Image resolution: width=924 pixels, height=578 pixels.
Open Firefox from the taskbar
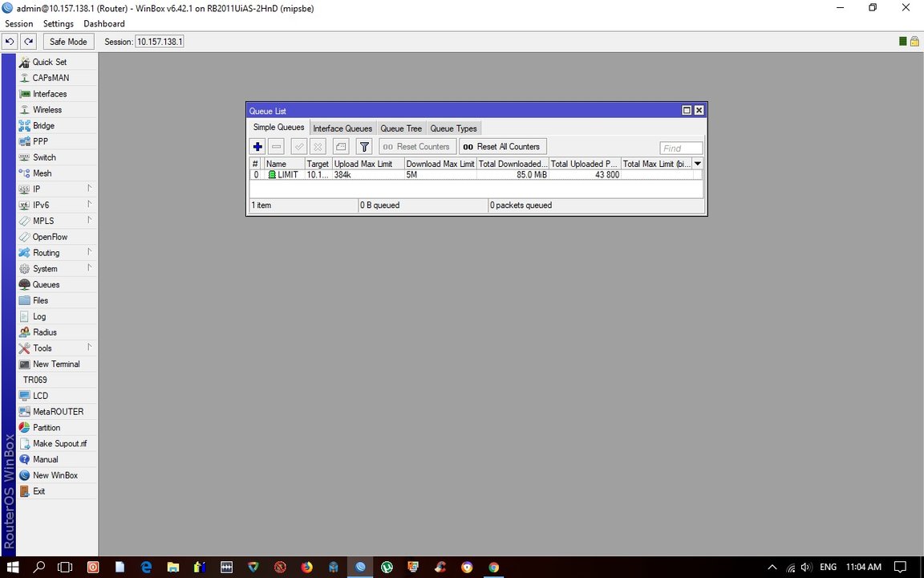(306, 568)
